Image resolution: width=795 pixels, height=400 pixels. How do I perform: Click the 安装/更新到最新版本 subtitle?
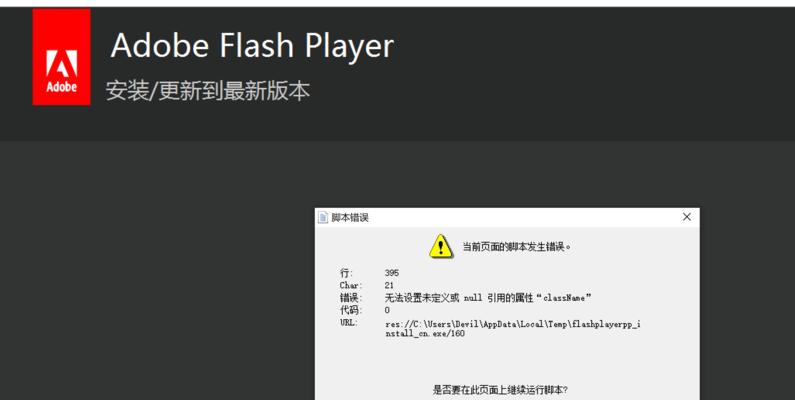coord(208,91)
